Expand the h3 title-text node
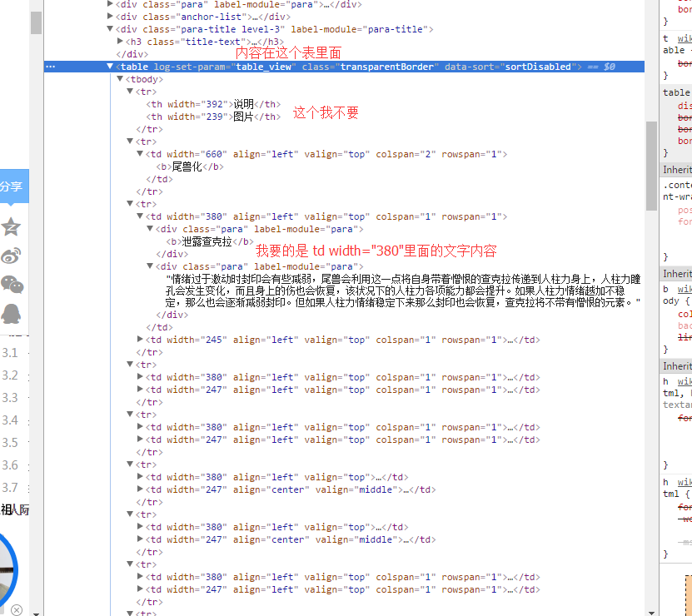Viewport: 692px width, 616px height. tap(121, 42)
